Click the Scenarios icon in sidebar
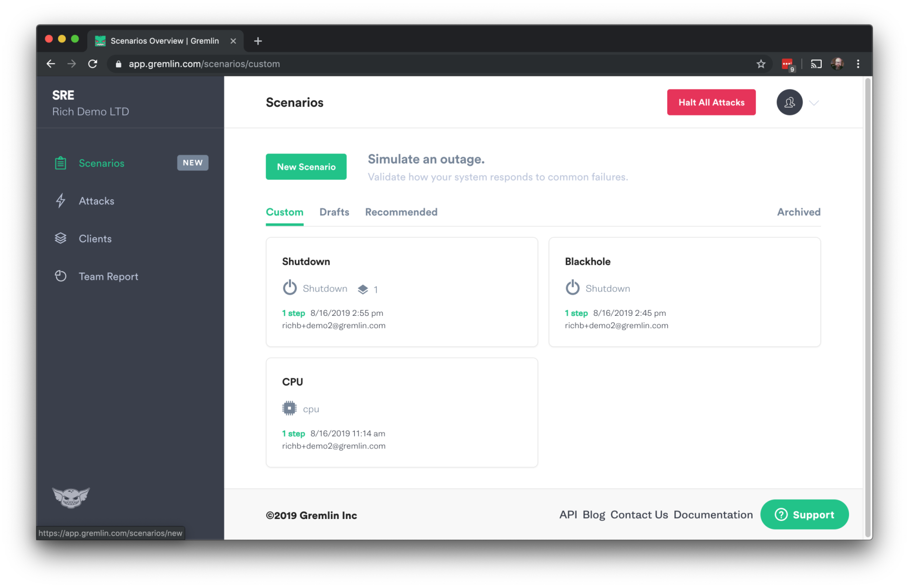 point(61,162)
